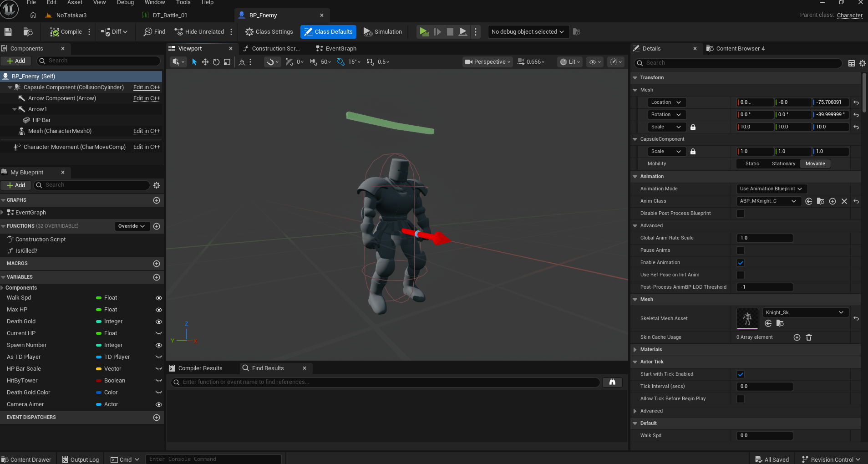Select the viewport select-mode arrow tool
This screenshot has height=464, width=868.
coord(194,62)
